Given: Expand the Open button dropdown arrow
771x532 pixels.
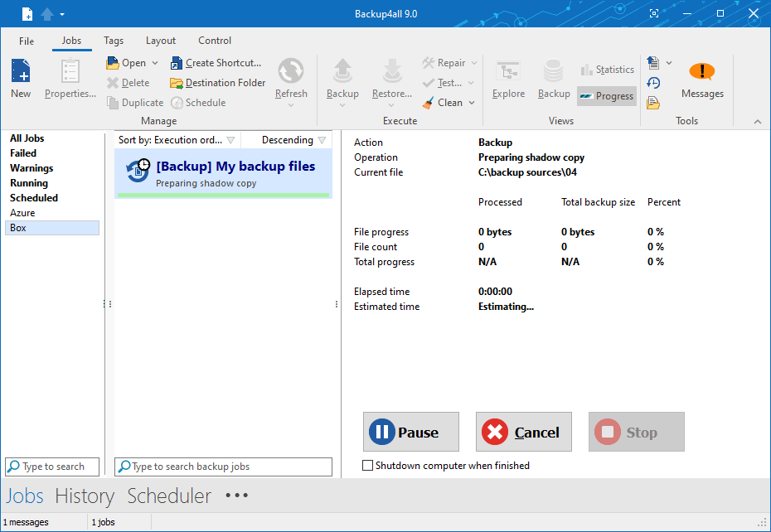Looking at the screenshot, I should pyautogui.click(x=155, y=63).
